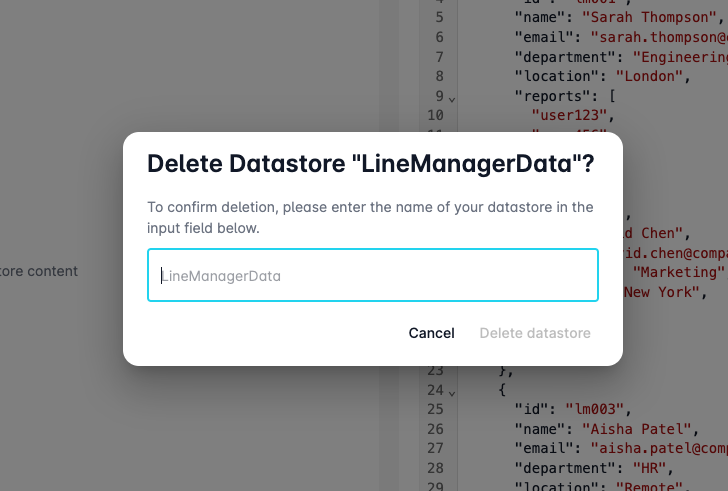
Task: Collapse the object starting at line 24
Action: pos(452,392)
